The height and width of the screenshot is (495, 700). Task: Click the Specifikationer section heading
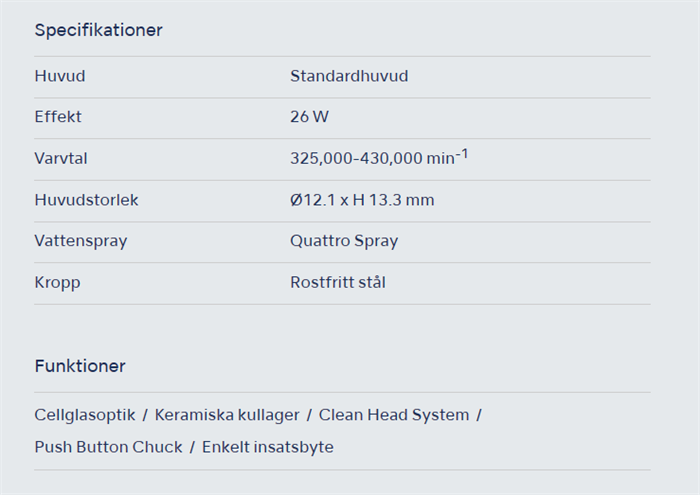(x=98, y=30)
